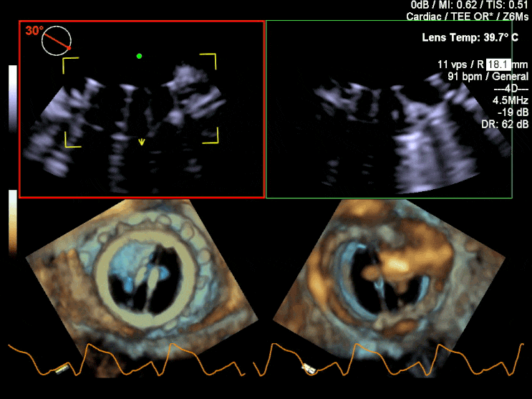This screenshot has width=532, height=399.
Task: Click the "4.5MHz" frequency text
Action: 511,100
